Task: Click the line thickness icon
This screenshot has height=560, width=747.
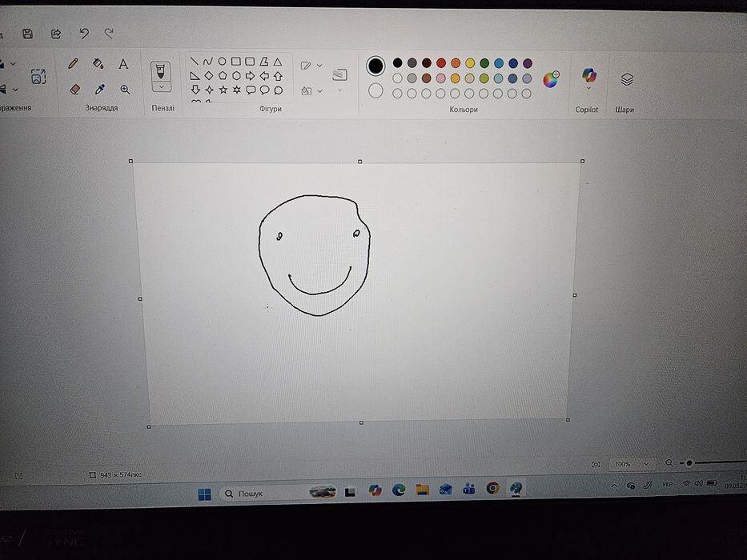Action: 339,74
